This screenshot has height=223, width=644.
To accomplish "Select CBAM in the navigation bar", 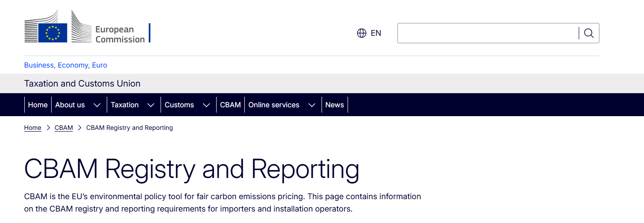I will coord(230,105).
